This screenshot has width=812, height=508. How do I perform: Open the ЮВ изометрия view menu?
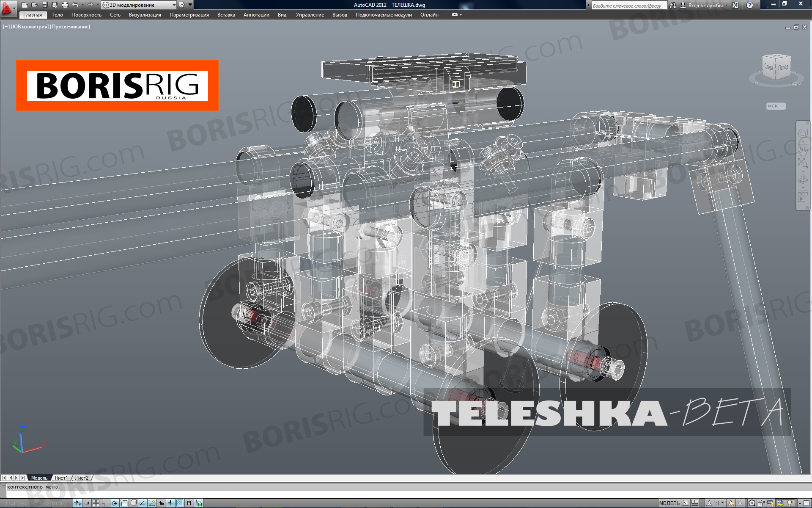pyautogui.click(x=30, y=27)
